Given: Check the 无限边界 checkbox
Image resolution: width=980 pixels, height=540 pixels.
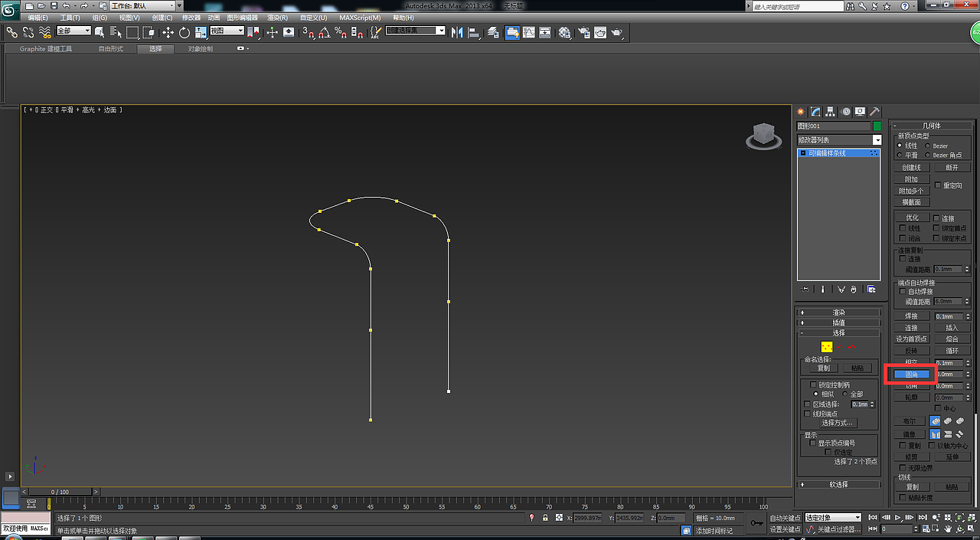Looking at the screenshot, I should tap(903, 467).
